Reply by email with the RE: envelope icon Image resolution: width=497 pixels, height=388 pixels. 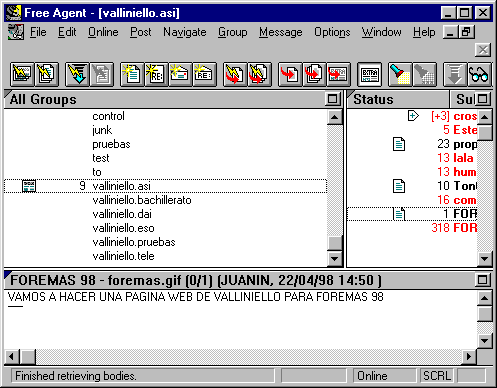tap(205, 74)
